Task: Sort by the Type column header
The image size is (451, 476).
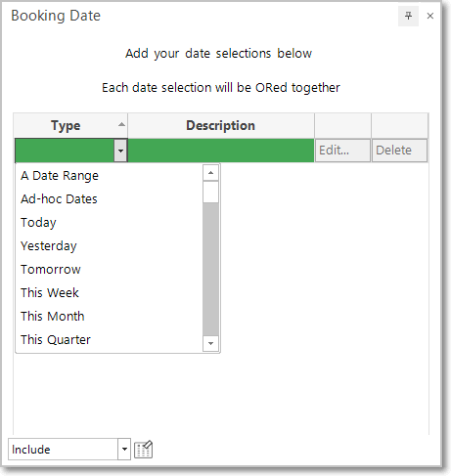Action: [70, 125]
